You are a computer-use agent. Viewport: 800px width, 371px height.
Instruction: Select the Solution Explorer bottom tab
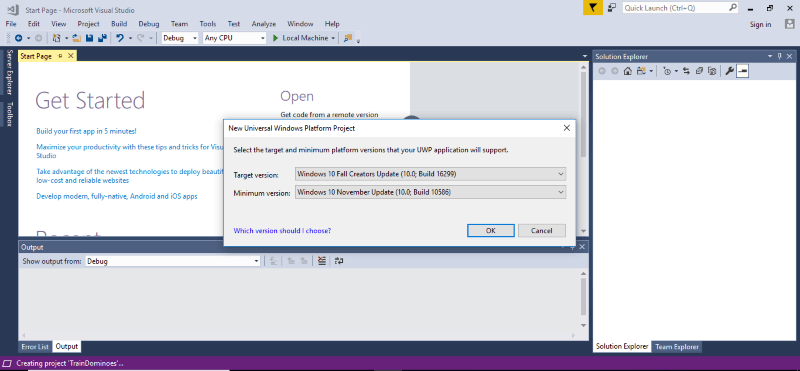click(622, 347)
